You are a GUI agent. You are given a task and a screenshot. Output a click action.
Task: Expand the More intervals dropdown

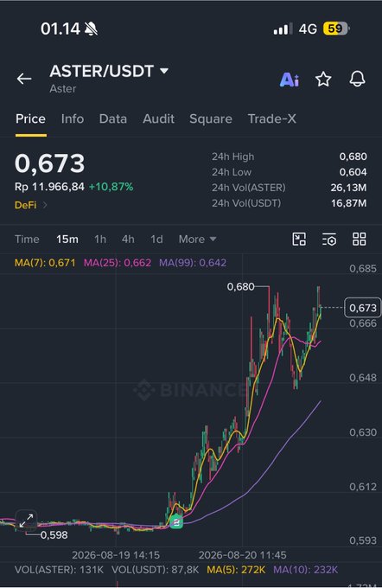pos(197,240)
